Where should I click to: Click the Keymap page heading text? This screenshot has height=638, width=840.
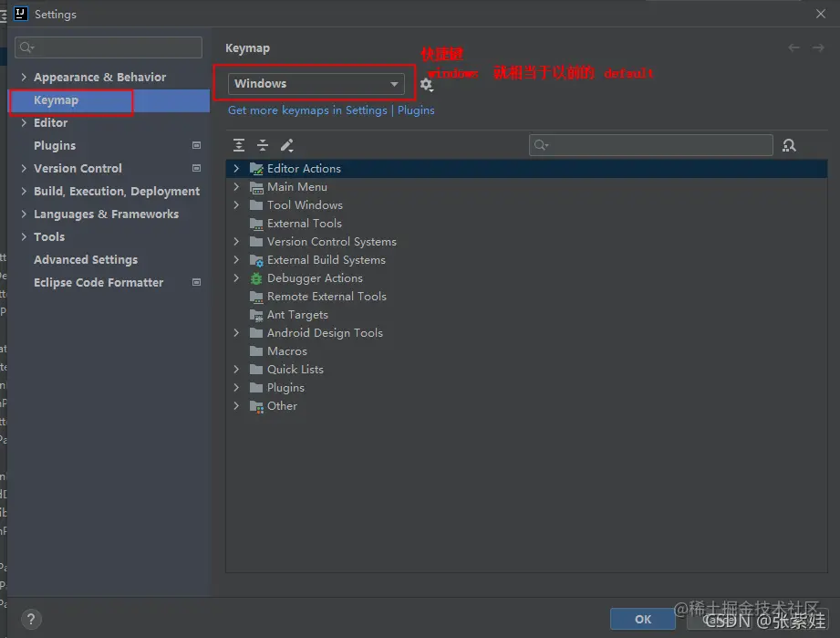(247, 48)
